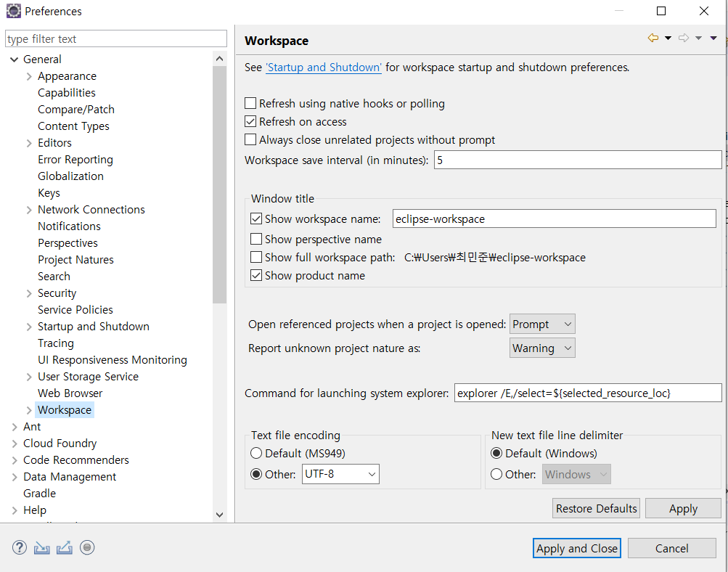Open the forward history dropdown arrow
Image resolution: width=728 pixels, height=572 pixels.
[698, 38]
